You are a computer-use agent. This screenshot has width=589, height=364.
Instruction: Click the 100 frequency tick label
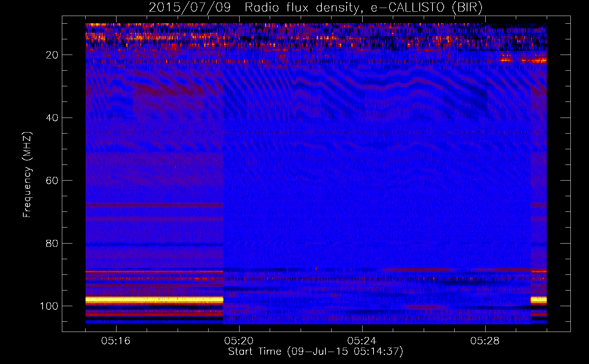tap(49, 306)
